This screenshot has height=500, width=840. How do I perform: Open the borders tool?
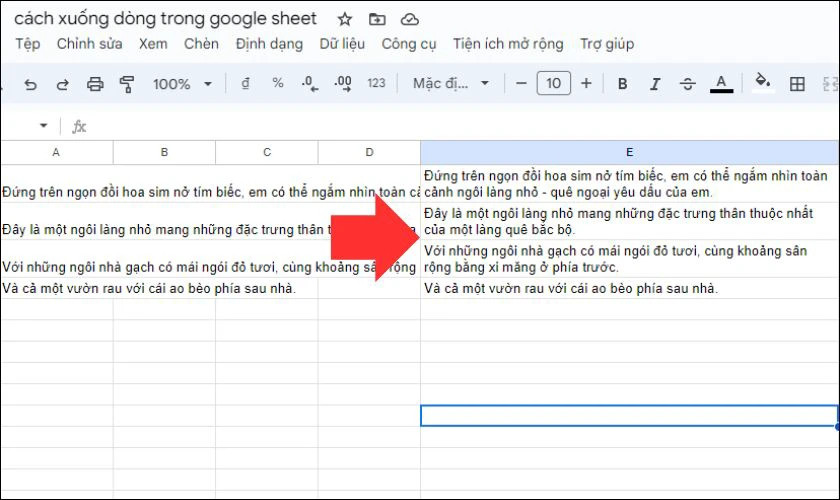[797, 84]
